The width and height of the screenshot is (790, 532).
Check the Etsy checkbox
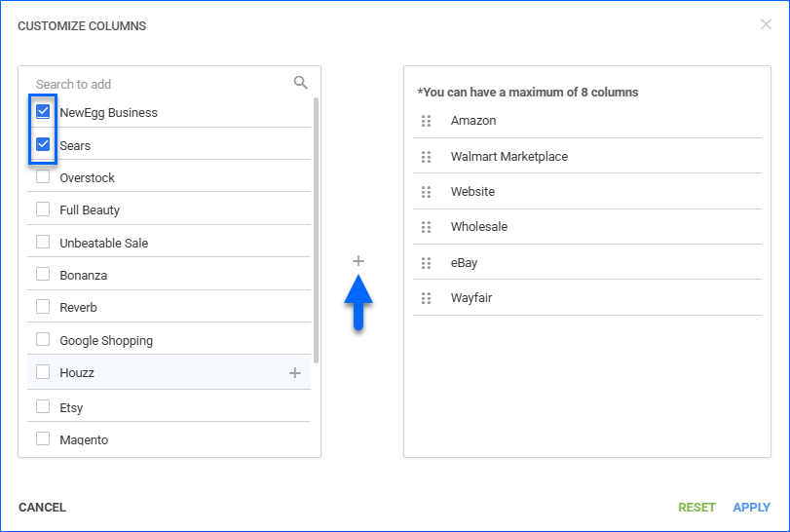(43, 406)
